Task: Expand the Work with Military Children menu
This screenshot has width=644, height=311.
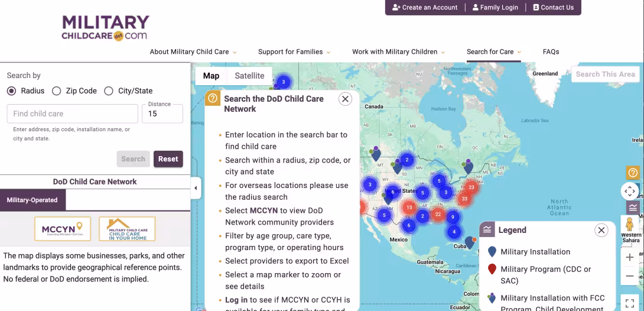Action: [398, 52]
